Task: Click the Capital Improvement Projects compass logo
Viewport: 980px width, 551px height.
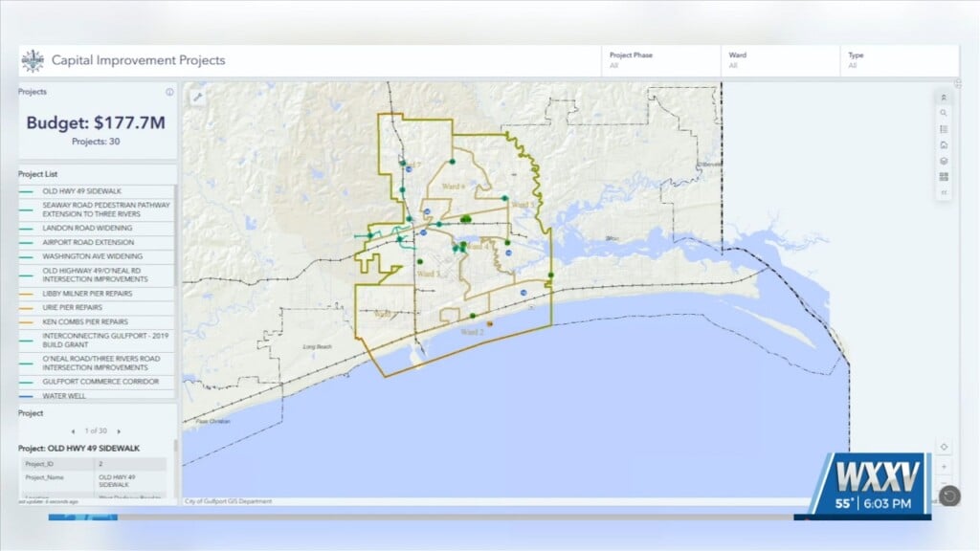Action: tap(33, 60)
